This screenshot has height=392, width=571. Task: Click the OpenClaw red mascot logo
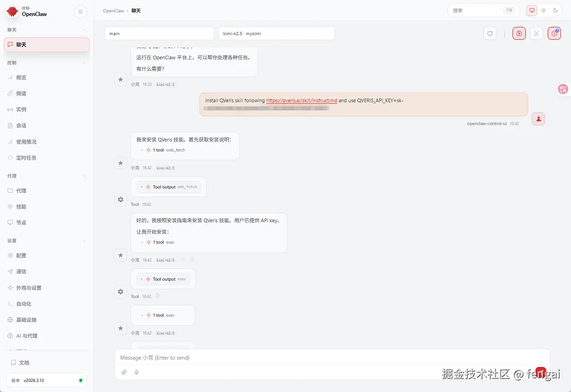point(12,11)
